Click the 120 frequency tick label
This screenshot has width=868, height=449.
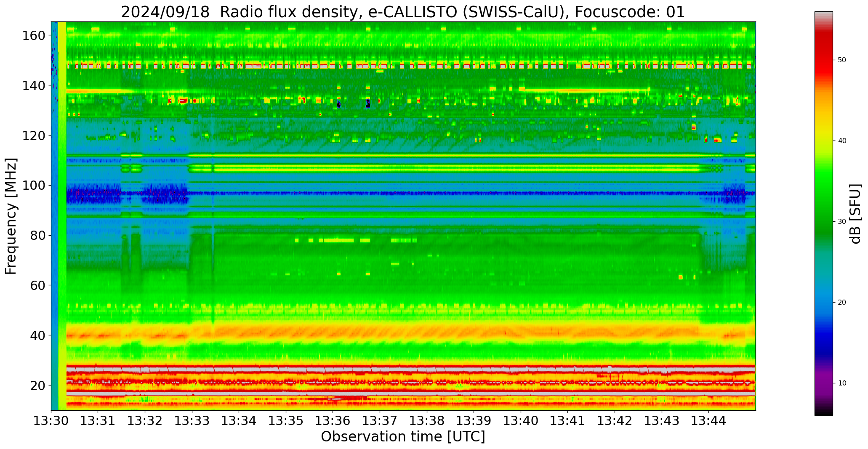click(x=34, y=135)
